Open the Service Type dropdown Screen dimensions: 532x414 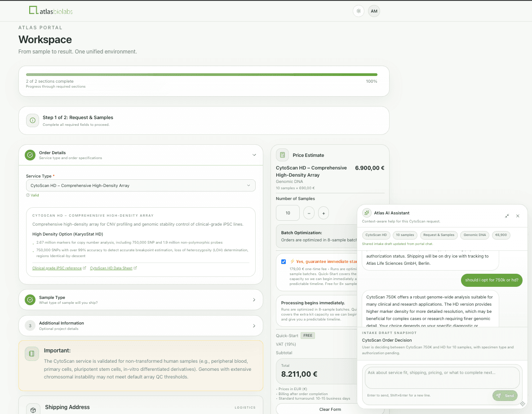[x=141, y=186]
